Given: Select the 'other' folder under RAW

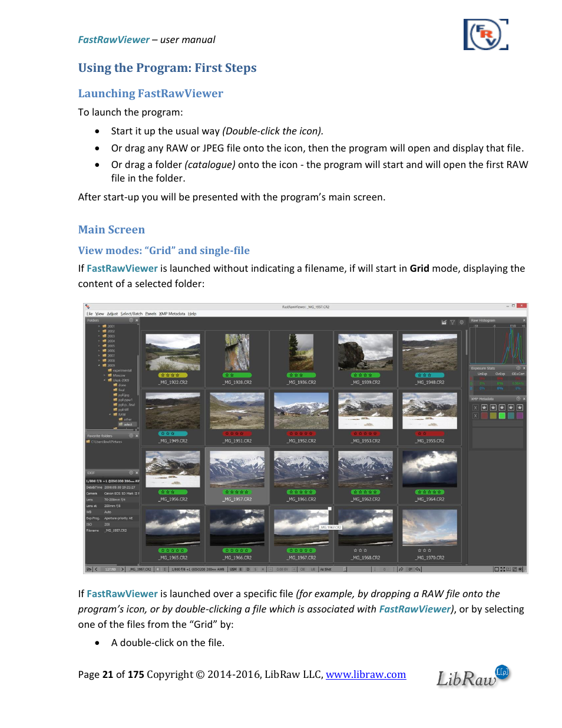Looking at the screenshot, I should (125, 419).
